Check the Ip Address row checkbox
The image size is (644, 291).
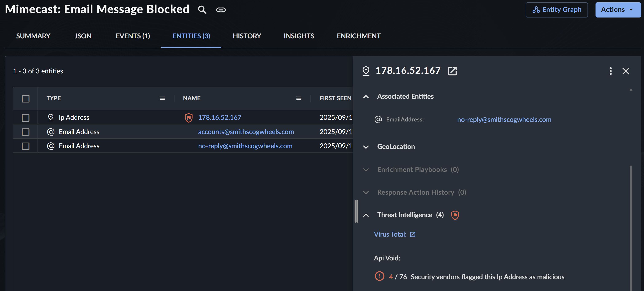click(26, 117)
